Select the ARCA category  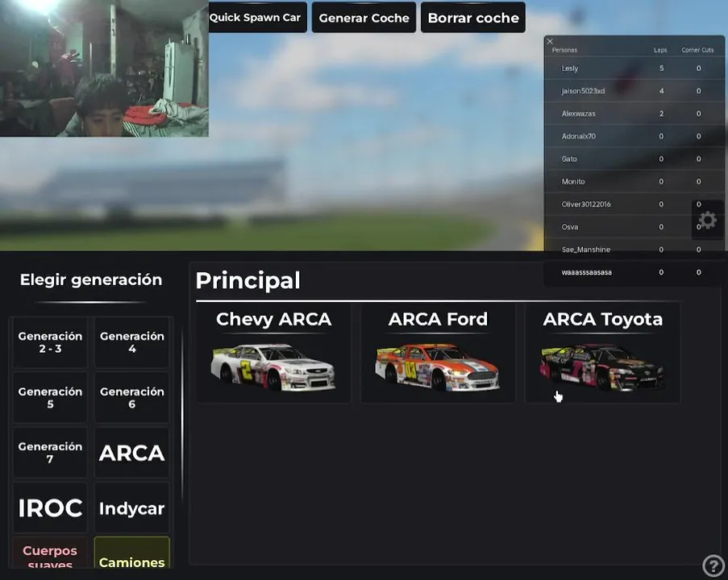click(x=132, y=453)
